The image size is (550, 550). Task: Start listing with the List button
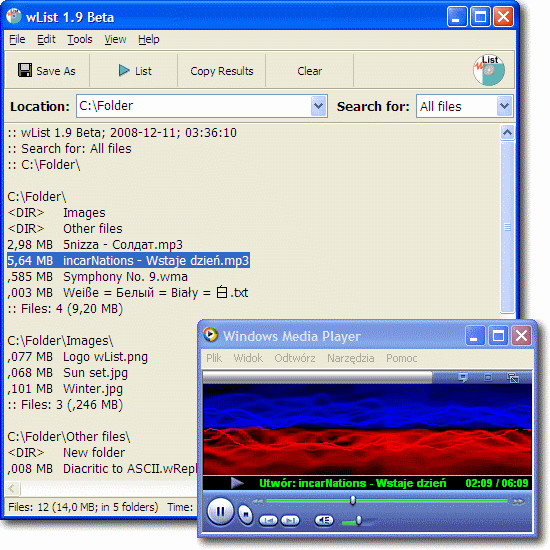[135, 71]
